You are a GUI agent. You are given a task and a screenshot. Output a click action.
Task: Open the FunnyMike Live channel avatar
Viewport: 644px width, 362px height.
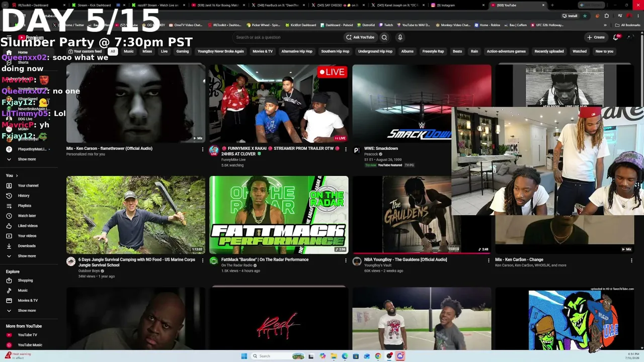click(x=214, y=150)
